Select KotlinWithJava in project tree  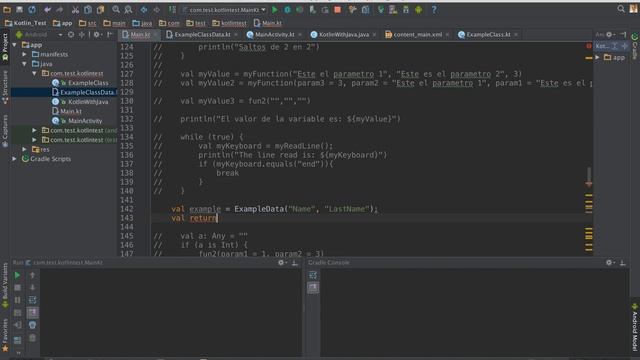point(80,102)
